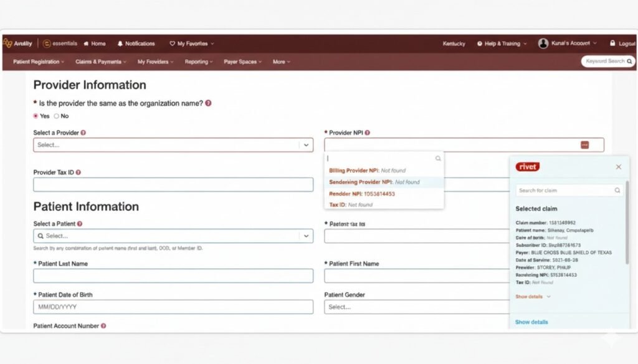The image size is (638, 364).
Task: Click Kunal's Account avatar icon
Action: tap(543, 44)
